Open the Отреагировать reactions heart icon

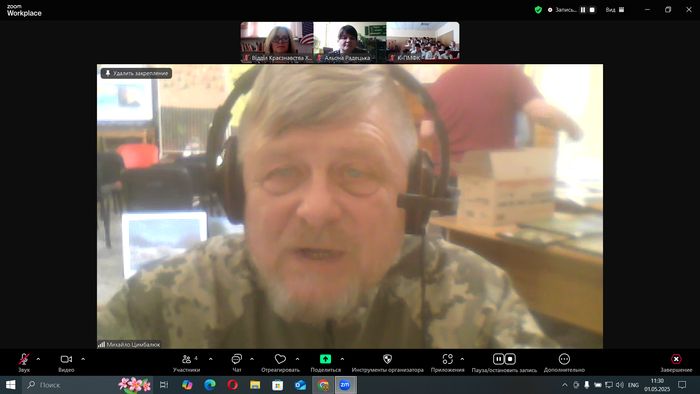[x=280, y=359]
